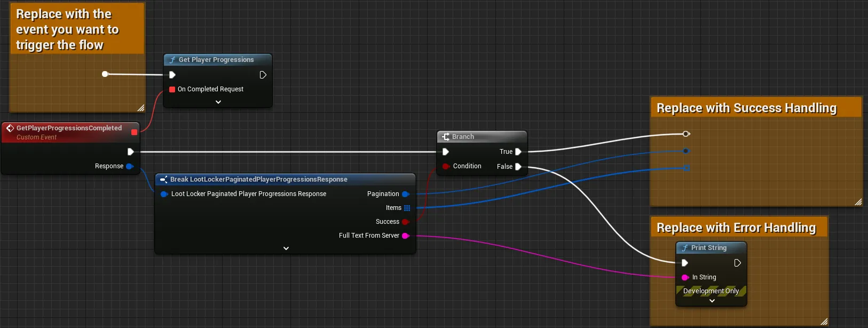Expand Print String advanced options
The width and height of the screenshot is (868, 328).
click(x=712, y=301)
